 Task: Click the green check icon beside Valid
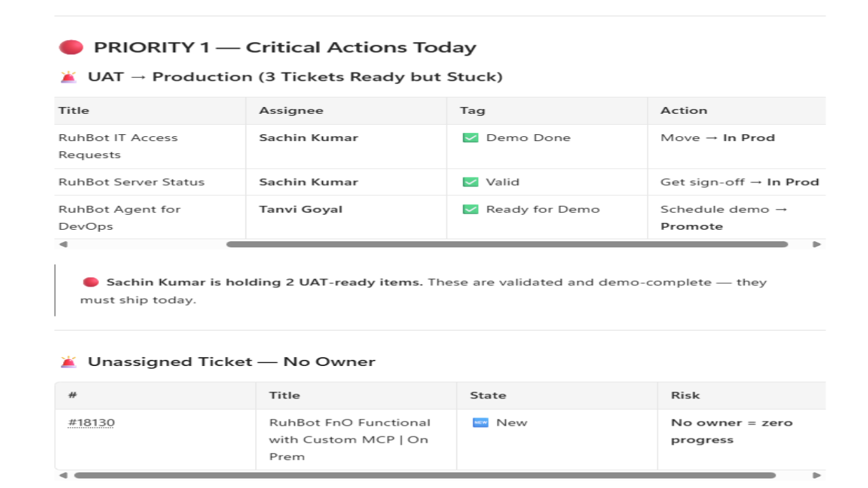(x=470, y=182)
